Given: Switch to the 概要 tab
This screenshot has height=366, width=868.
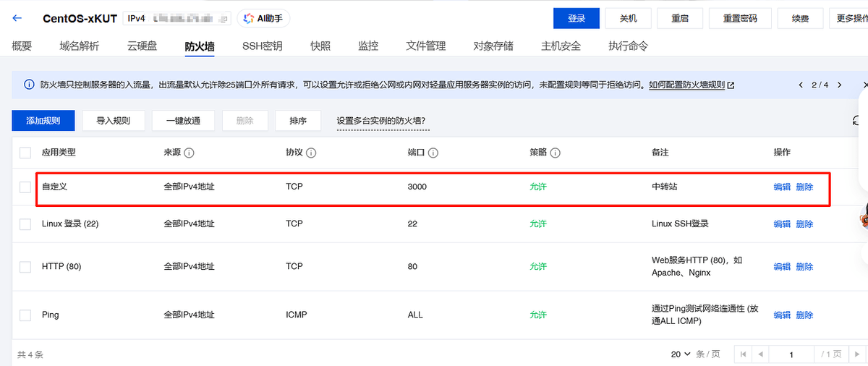Looking at the screenshot, I should pyautogui.click(x=22, y=46).
